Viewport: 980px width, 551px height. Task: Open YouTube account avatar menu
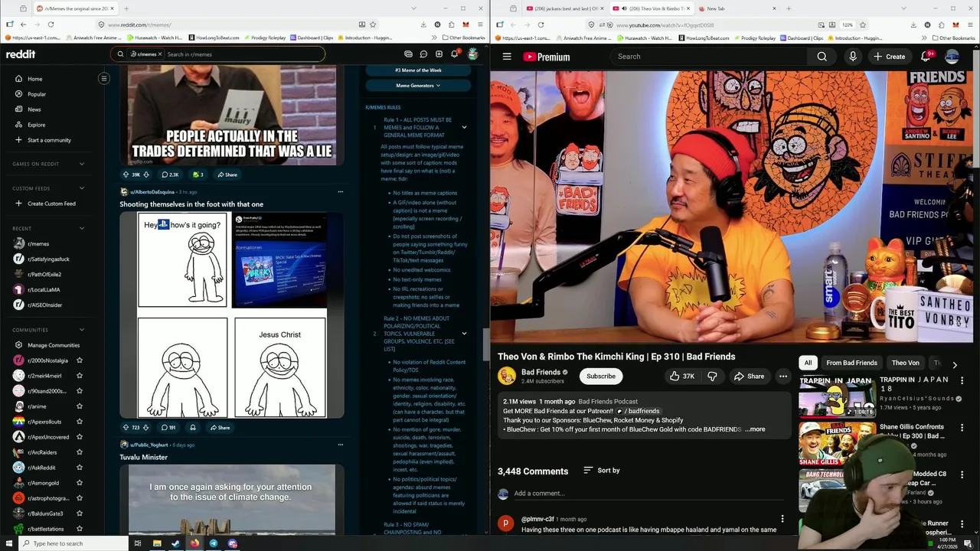click(952, 57)
